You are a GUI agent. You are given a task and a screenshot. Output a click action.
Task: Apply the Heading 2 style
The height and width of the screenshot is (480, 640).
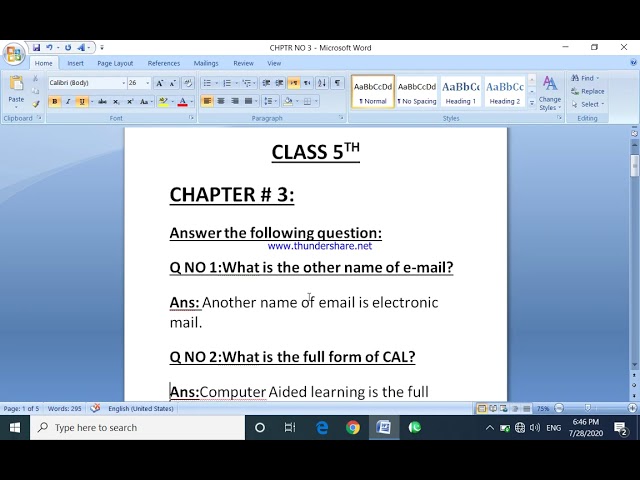click(x=505, y=92)
